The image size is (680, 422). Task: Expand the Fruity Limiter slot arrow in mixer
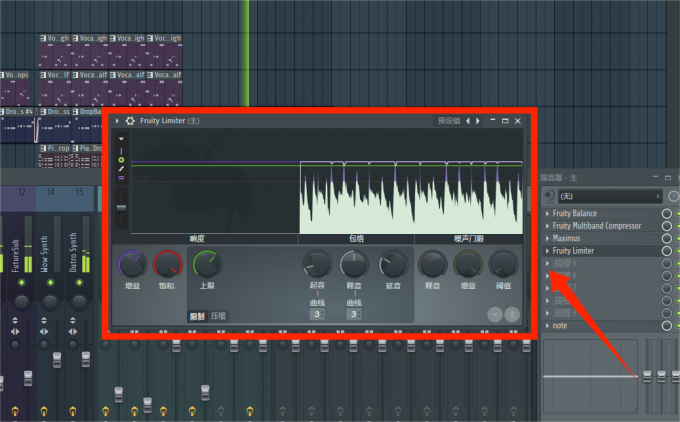[547, 251]
